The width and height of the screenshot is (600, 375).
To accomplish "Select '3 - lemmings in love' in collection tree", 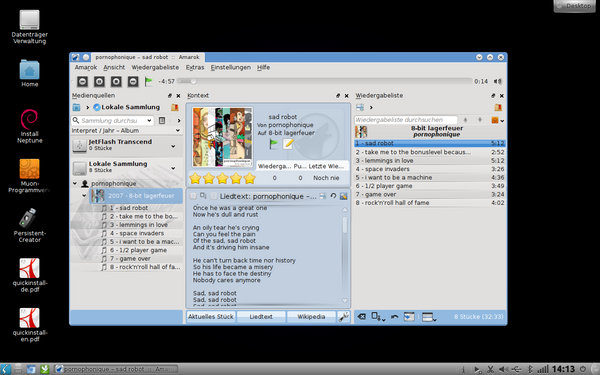I will [139, 225].
